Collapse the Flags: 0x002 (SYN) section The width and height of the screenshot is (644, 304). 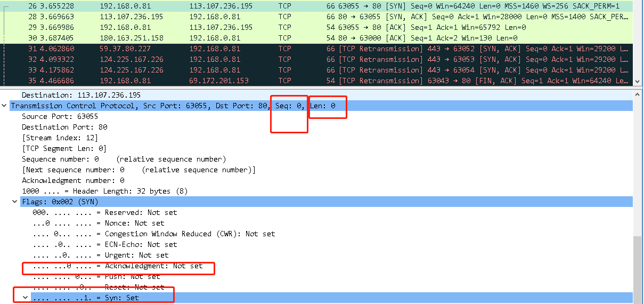tap(15, 202)
